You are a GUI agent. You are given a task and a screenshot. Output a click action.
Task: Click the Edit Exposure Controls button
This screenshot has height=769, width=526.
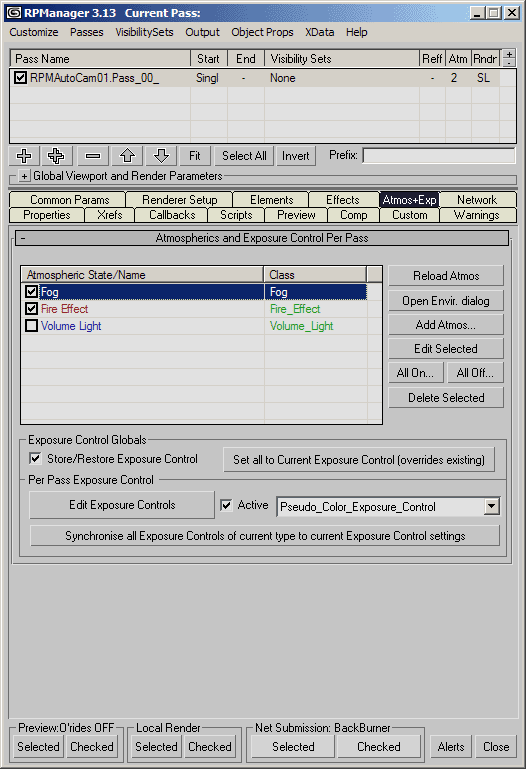[122, 505]
